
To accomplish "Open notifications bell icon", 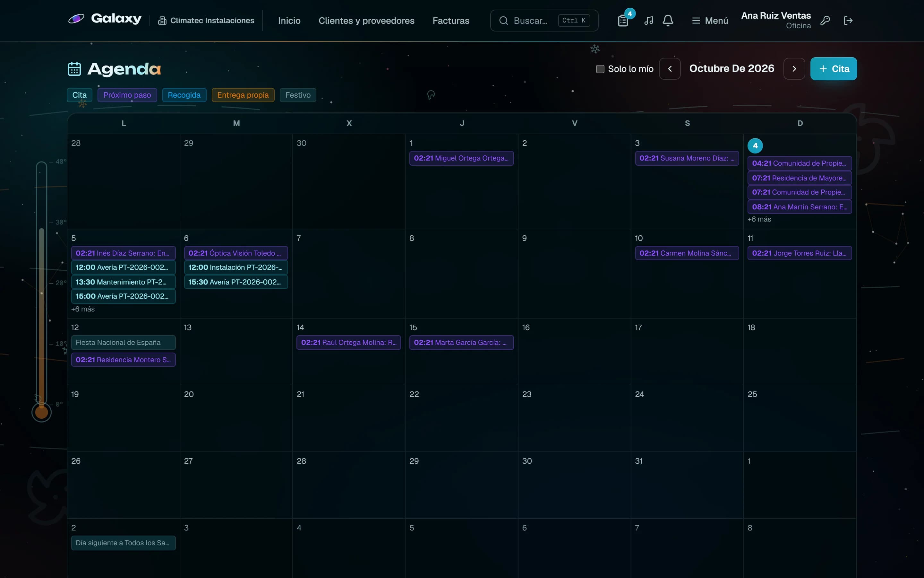I will [x=668, y=21].
